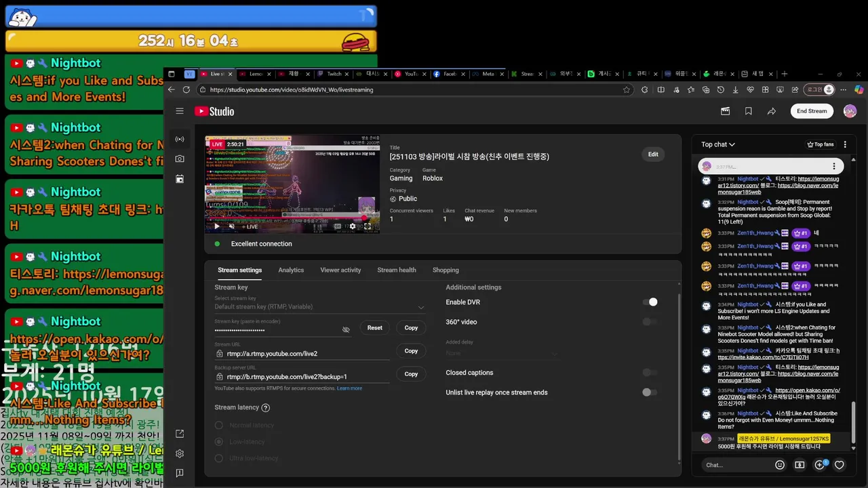This screenshot has width=868, height=488.
Task: Go back in the browser
Action: (172, 89)
